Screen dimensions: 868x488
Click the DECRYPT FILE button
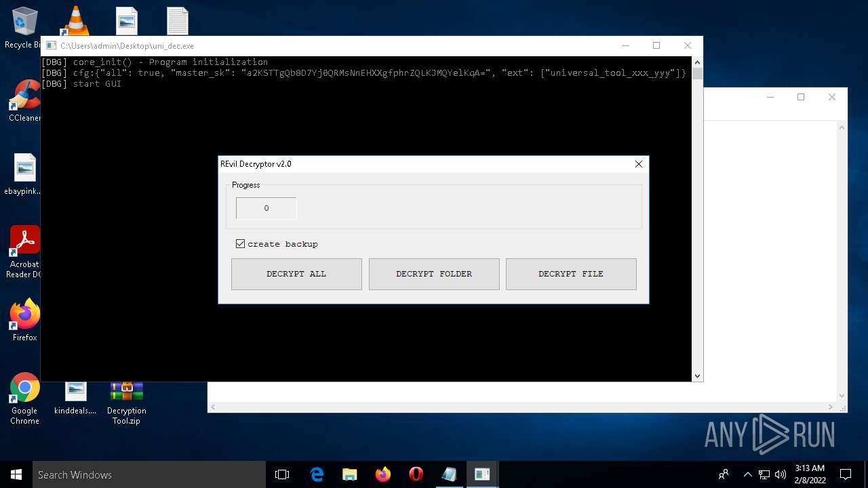click(571, 274)
